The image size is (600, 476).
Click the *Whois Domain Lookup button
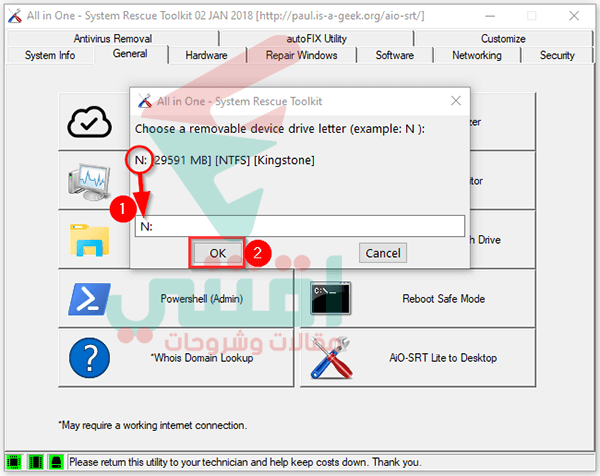click(176, 358)
